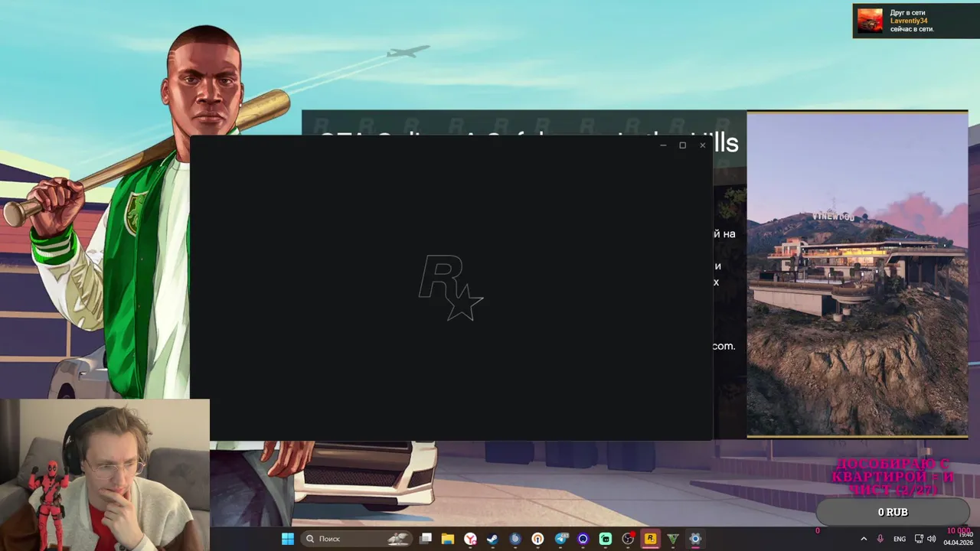Open the Lavrentiy34 friend online notification
The width and height of the screenshot is (980, 551).
[916, 21]
